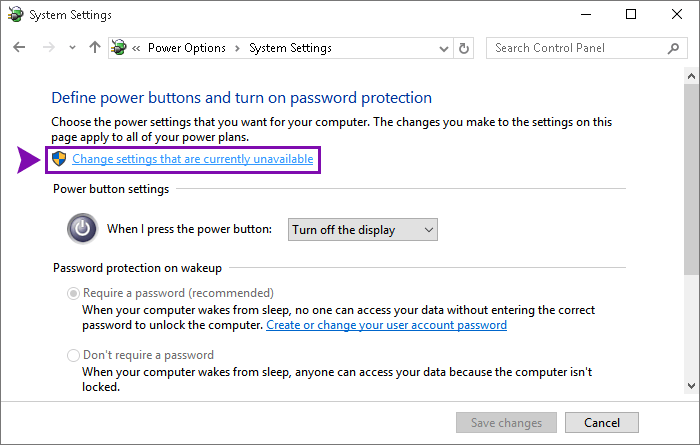Viewport: 700px width, 445px height.
Task: Click the Cancel button
Action: click(602, 422)
